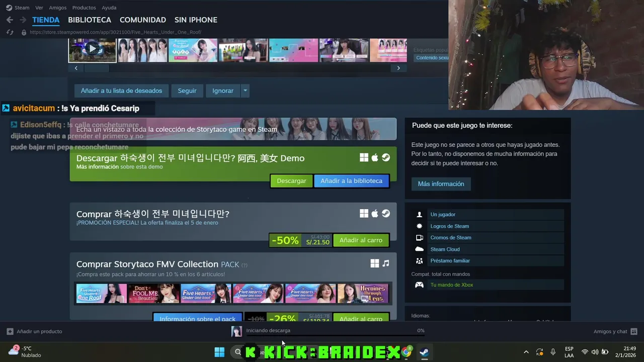Screen dimensions: 644x362
Task: Click the microphone icon in system tray
Action: tap(553, 352)
